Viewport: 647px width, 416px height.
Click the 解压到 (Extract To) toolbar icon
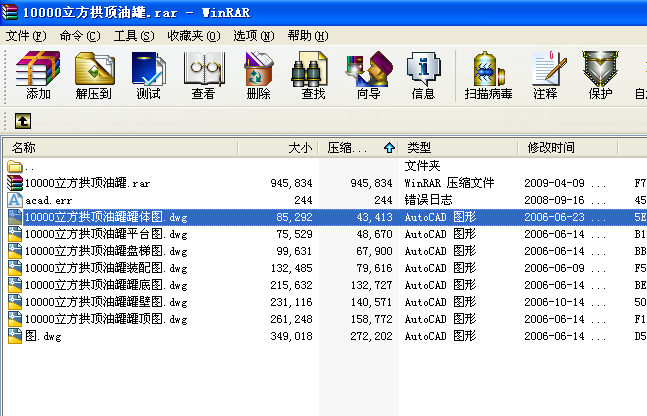(x=94, y=69)
